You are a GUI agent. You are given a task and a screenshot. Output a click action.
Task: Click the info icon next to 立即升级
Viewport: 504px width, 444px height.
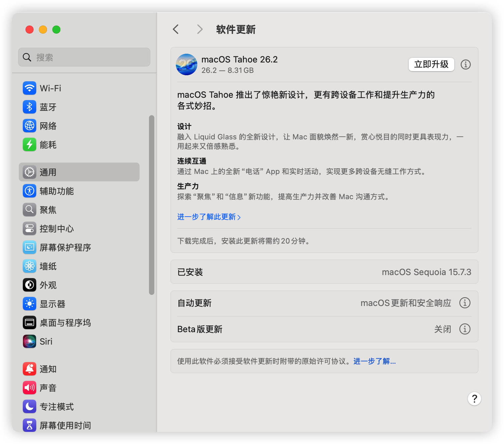click(x=465, y=64)
